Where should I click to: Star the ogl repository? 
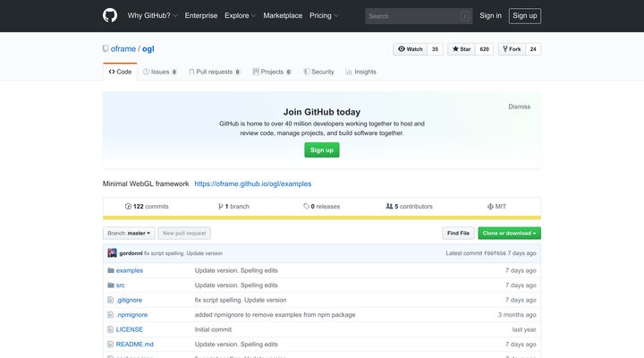[462, 49]
